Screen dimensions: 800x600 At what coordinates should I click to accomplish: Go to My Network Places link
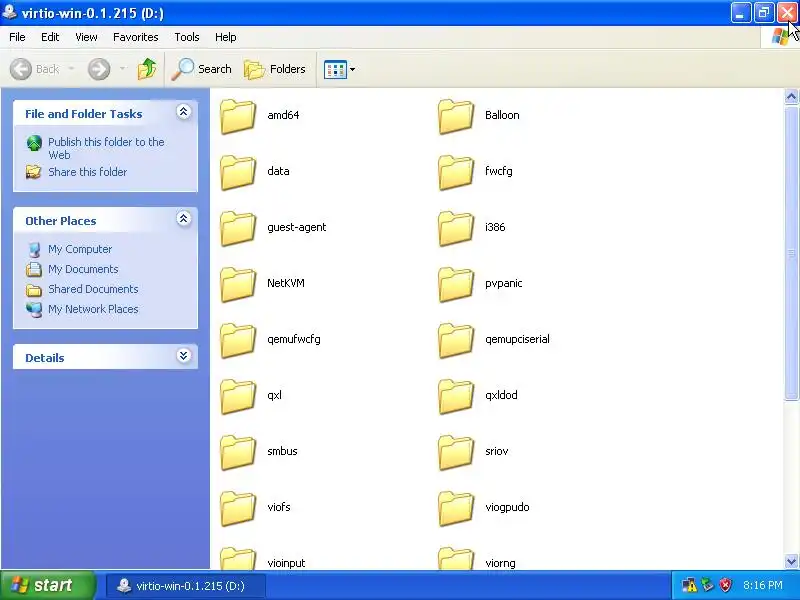(93, 309)
